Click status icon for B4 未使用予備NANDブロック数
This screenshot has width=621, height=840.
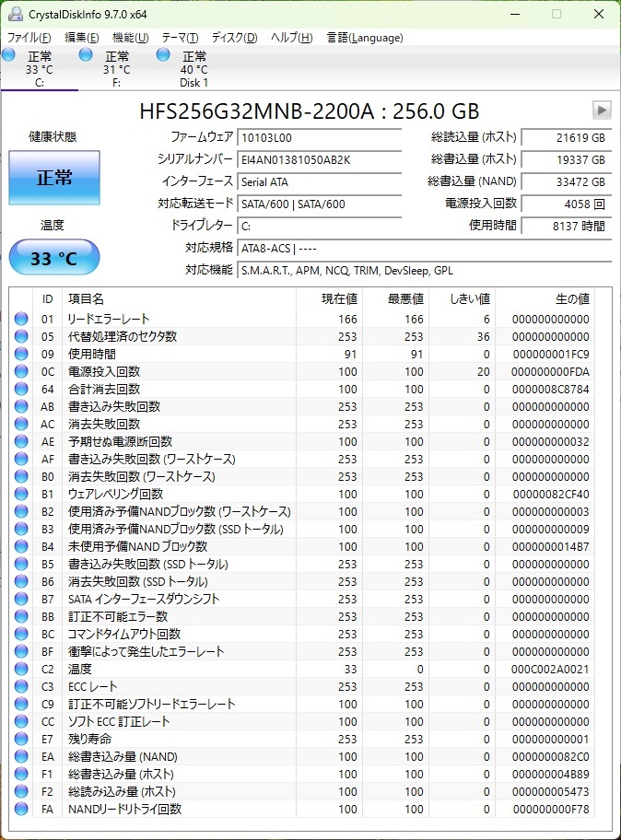[x=21, y=546]
